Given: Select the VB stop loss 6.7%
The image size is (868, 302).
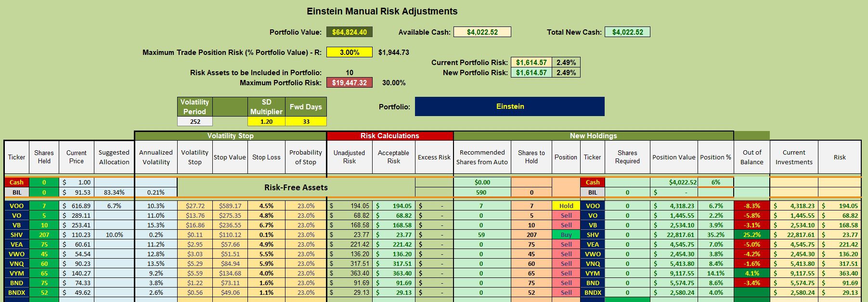Looking at the screenshot, I should [x=266, y=225].
